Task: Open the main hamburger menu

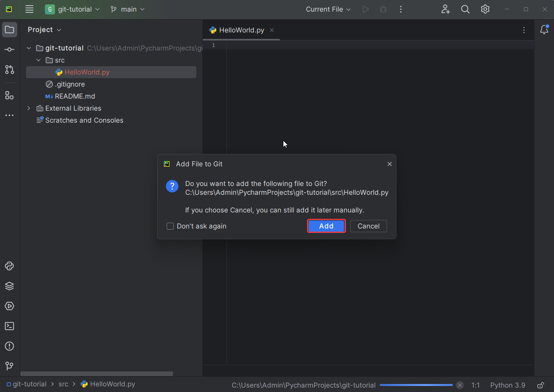Action: tap(29, 9)
